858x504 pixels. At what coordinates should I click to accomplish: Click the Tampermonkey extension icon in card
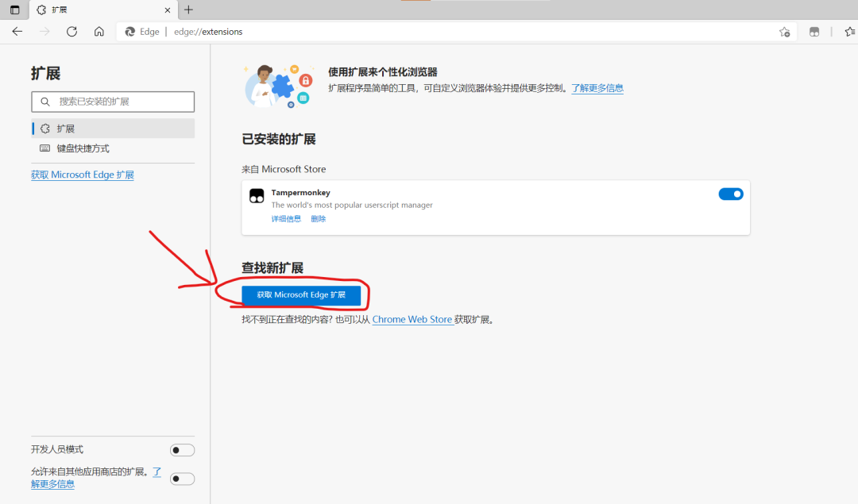pyautogui.click(x=257, y=196)
